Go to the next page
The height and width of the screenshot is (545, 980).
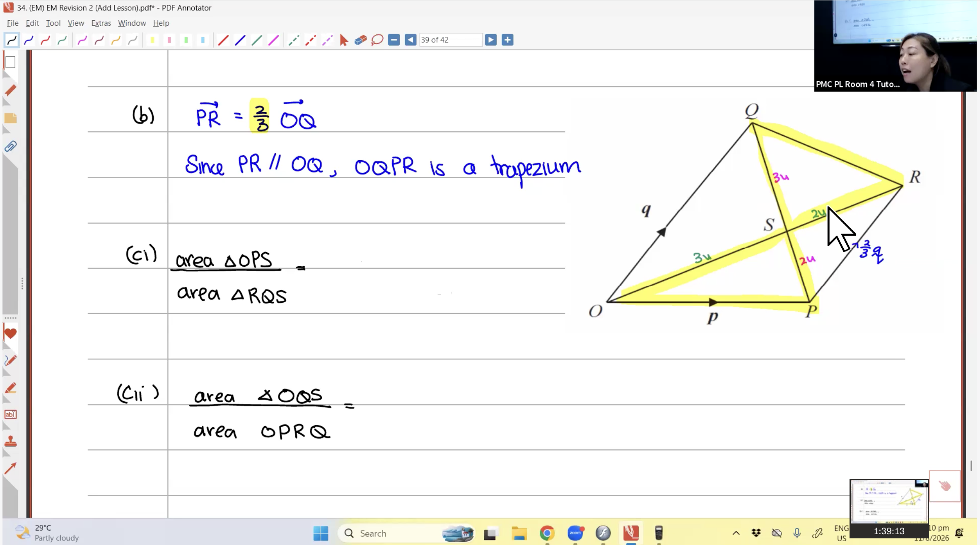[x=491, y=40]
